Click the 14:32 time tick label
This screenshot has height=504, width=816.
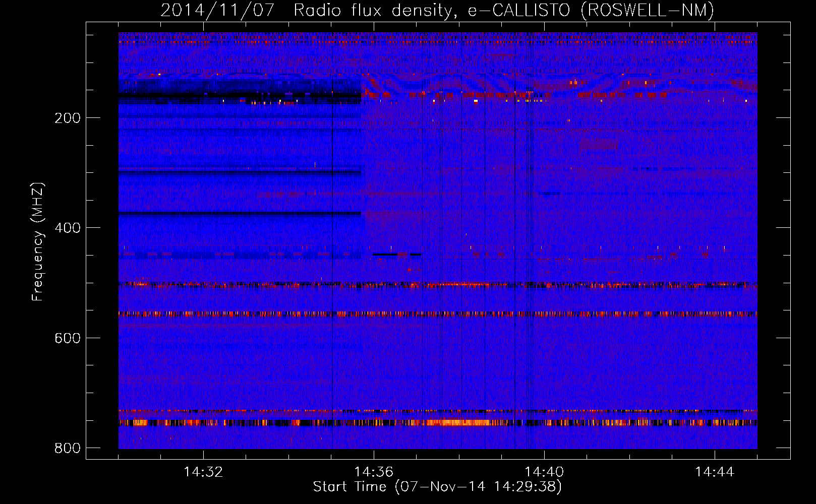click(x=203, y=472)
